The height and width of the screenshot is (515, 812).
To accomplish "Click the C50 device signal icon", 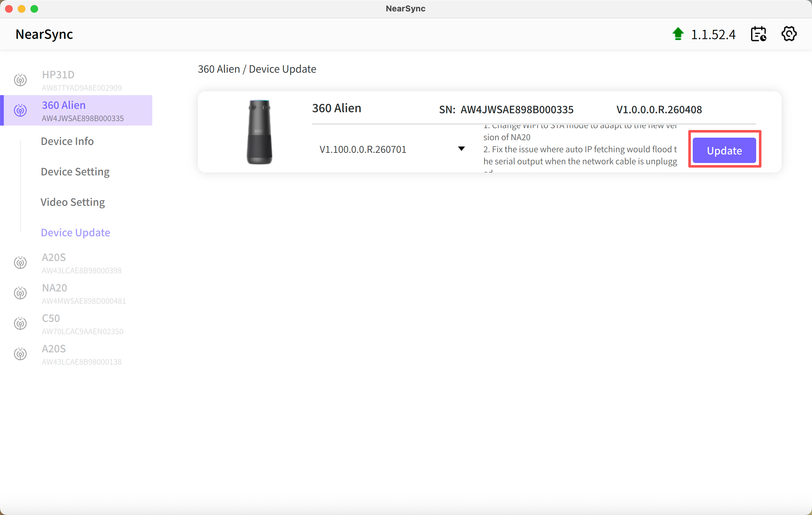I will [20, 323].
